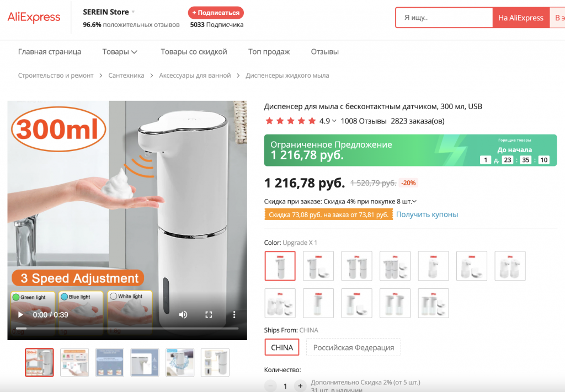Open the SEREIN Store dropdown arrow
Screen dimensions: 565x392
coord(133,12)
